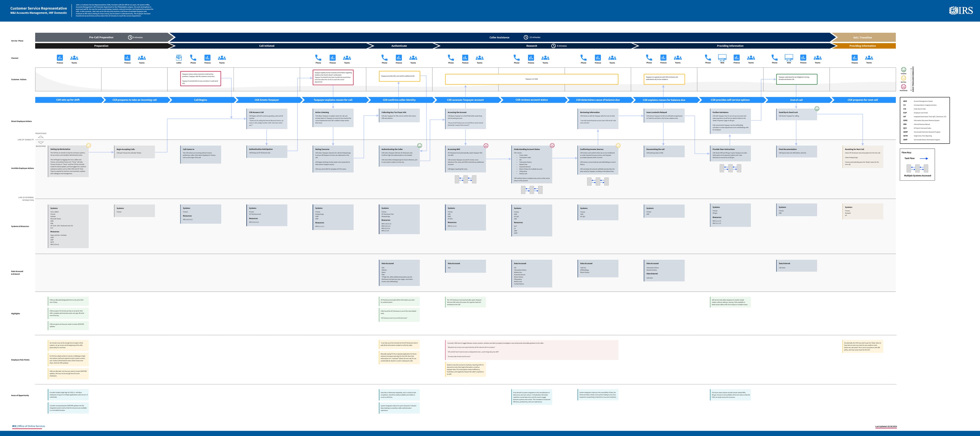The height and width of the screenshot is (436, 980).
Task: Select the Pleased smiley in the emotional state key
Action: pos(903,70)
